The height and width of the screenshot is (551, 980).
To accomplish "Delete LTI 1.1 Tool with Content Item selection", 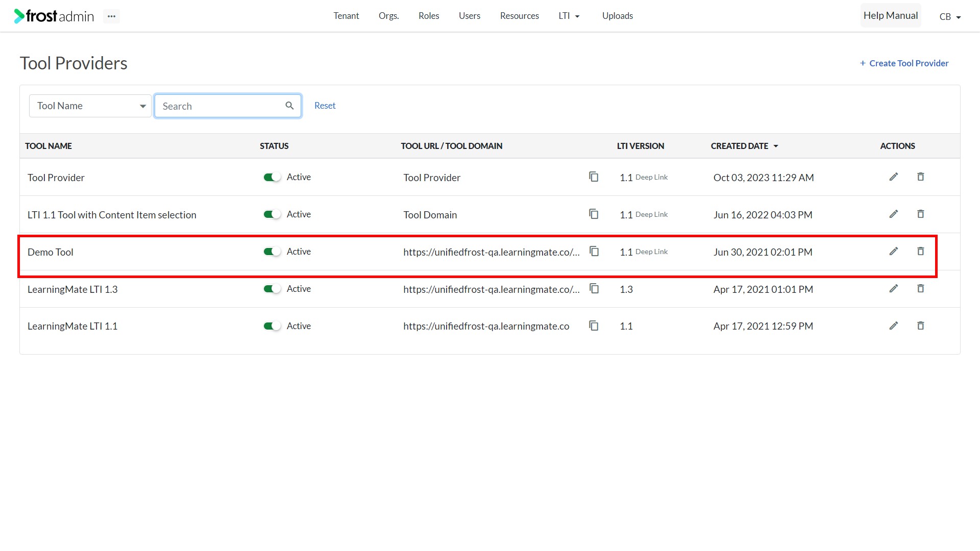I will tap(921, 214).
